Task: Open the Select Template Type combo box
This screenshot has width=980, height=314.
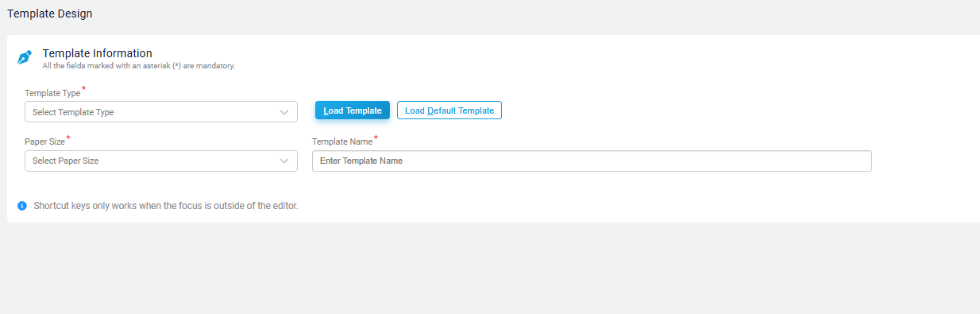Action: click(x=161, y=112)
